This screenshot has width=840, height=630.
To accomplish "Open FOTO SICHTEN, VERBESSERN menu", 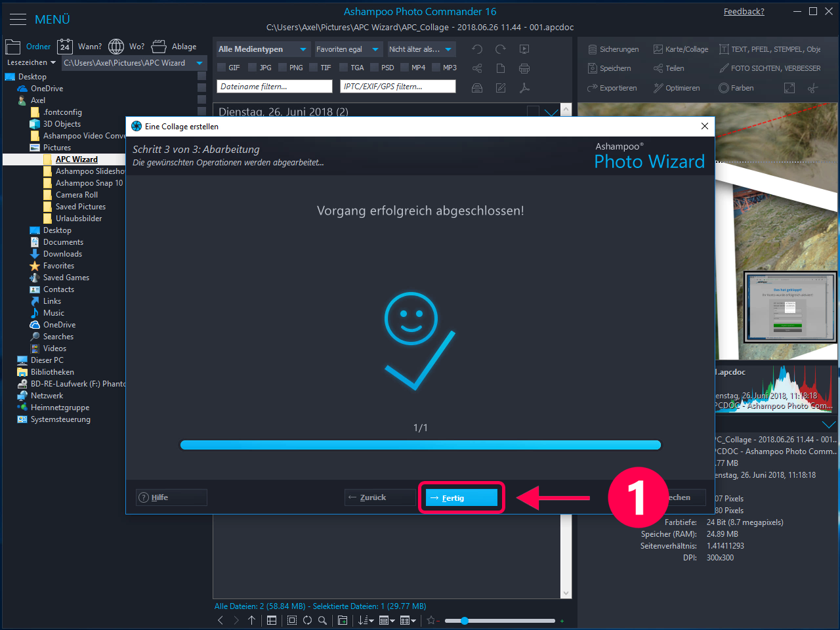I will click(x=770, y=68).
